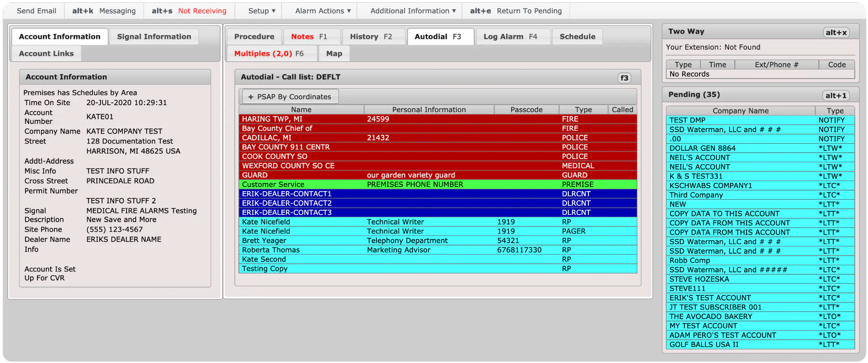Image resolution: width=868 pixels, height=363 pixels.
Task: Select WEXFORD COUNTY SO CE medical row
Action: click(x=438, y=166)
